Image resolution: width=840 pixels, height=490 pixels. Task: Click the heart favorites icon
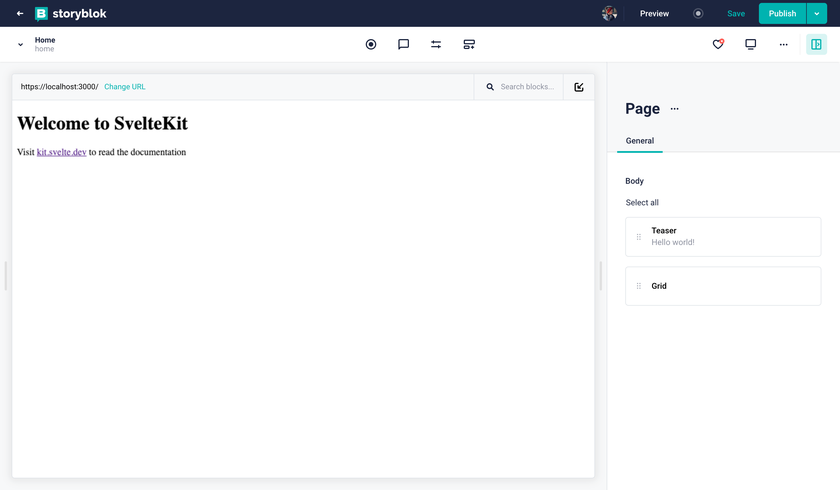pyautogui.click(x=718, y=44)
